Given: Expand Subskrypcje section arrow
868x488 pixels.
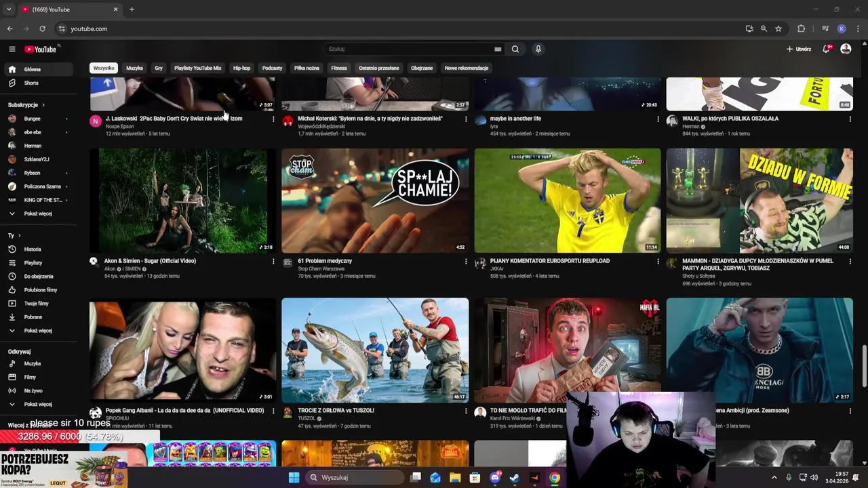Looking at the screenshot, I should coord(43,105).
